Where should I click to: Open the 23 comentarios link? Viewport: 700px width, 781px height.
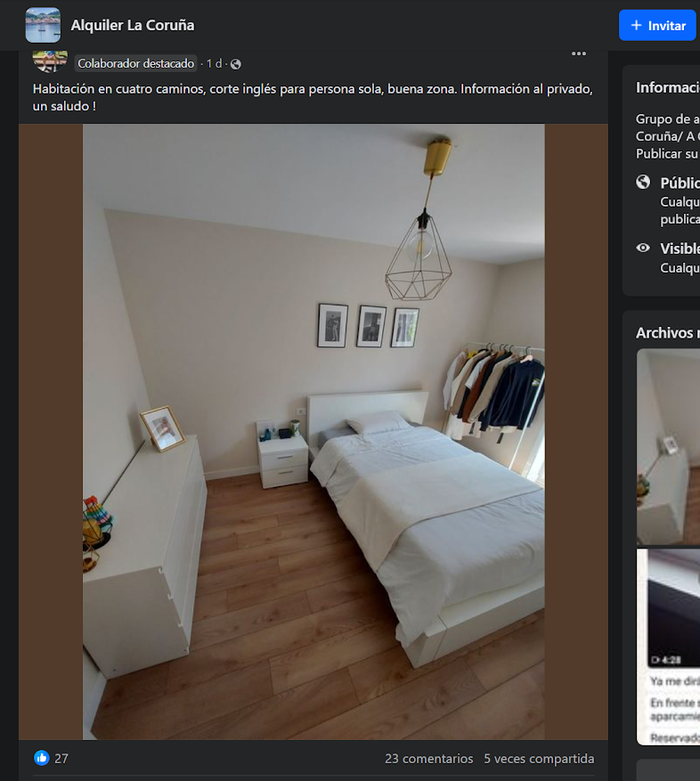click(428, 759)
